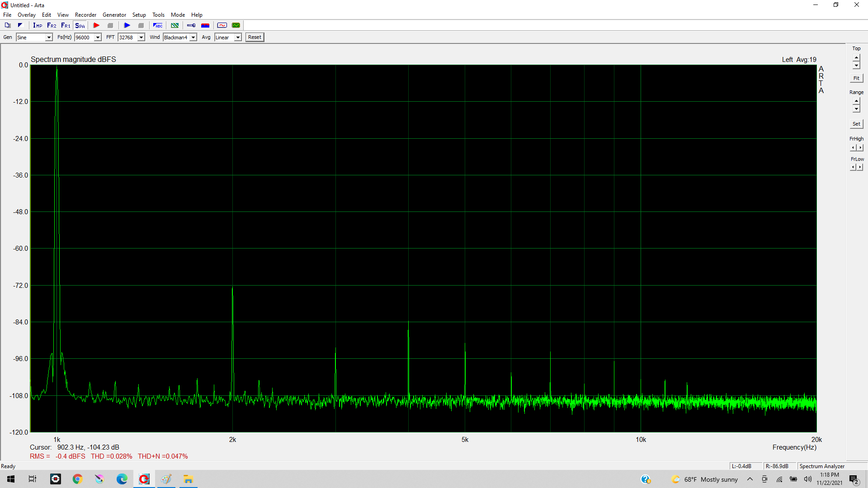Click the RMS = -0.4 dBFS readout
Viewport: 868px width, 488px height.
point(57,456)
